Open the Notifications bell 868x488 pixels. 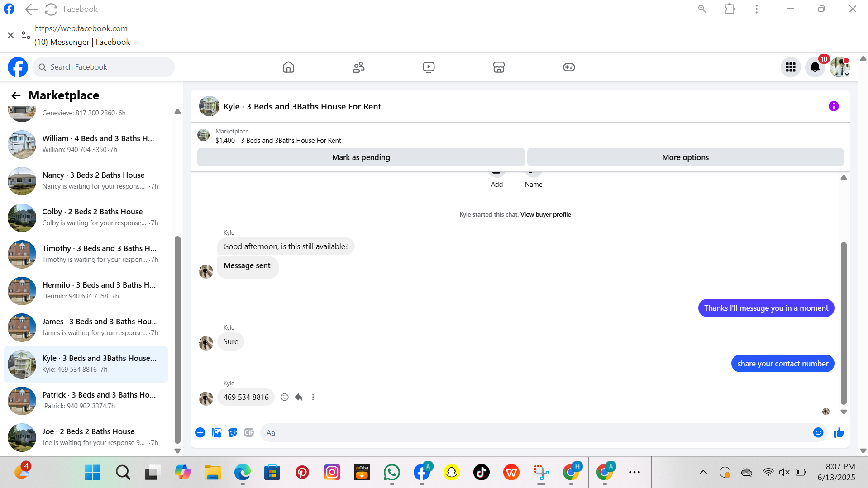click(x=815, y=67)
